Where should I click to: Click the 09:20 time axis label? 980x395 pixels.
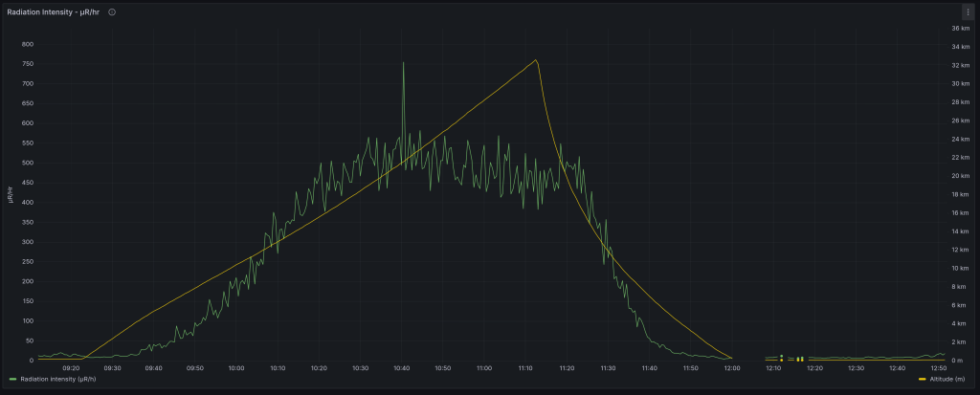coord(71,368)
